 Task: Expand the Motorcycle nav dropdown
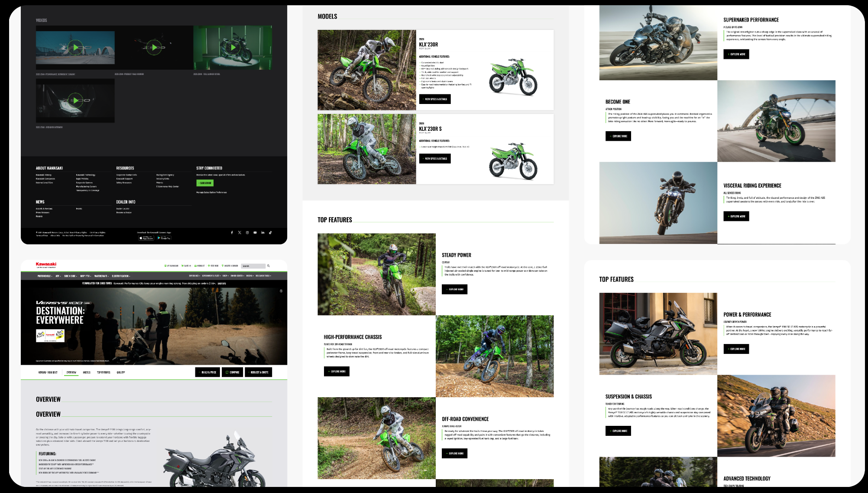[45, 276]
